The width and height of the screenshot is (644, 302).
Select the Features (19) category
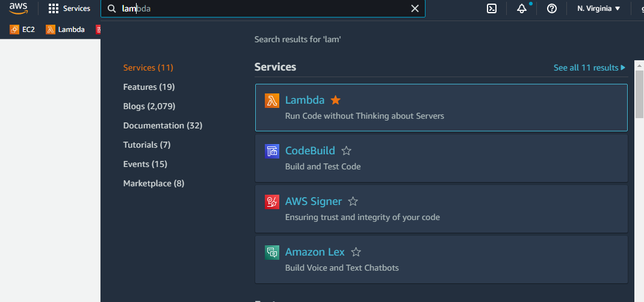pyautogui.click(x=149, y=87)
